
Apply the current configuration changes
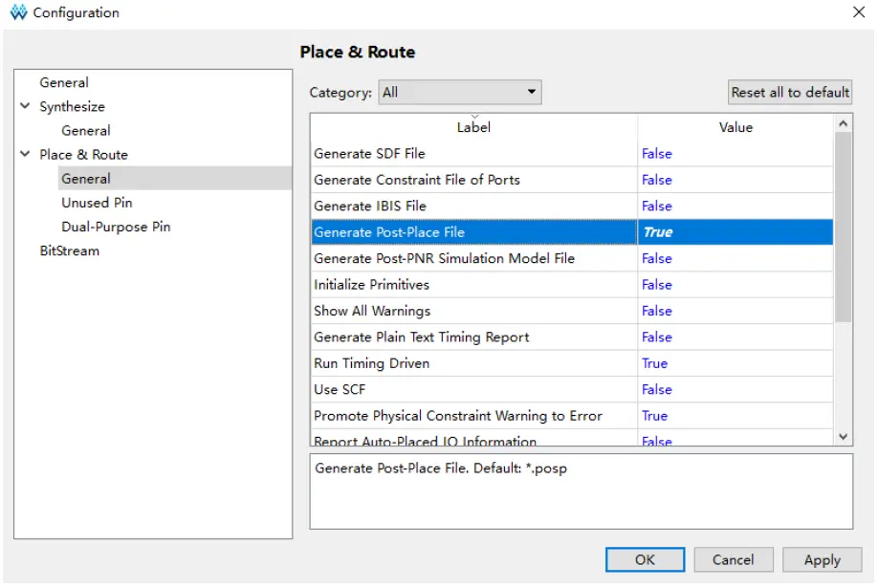[822, 560]
